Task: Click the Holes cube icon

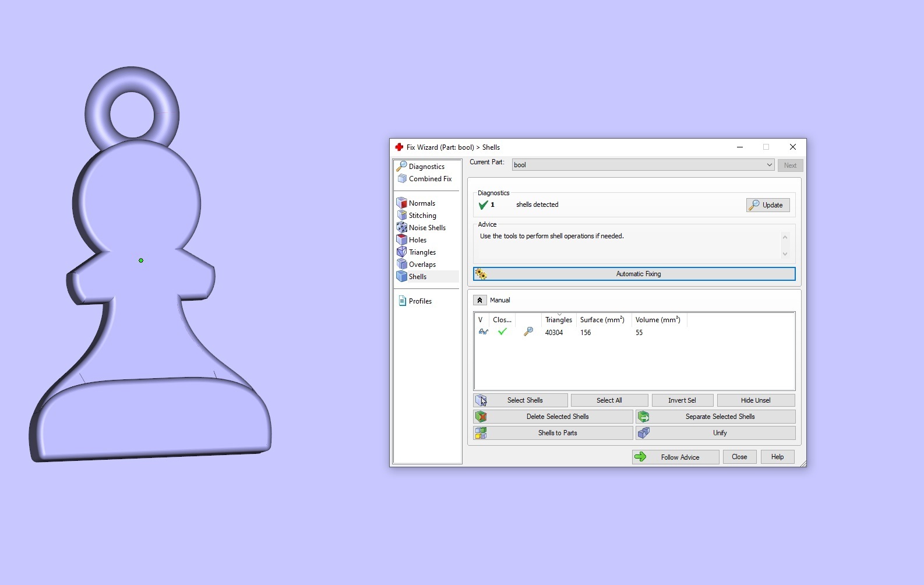Action: [401, 240]
